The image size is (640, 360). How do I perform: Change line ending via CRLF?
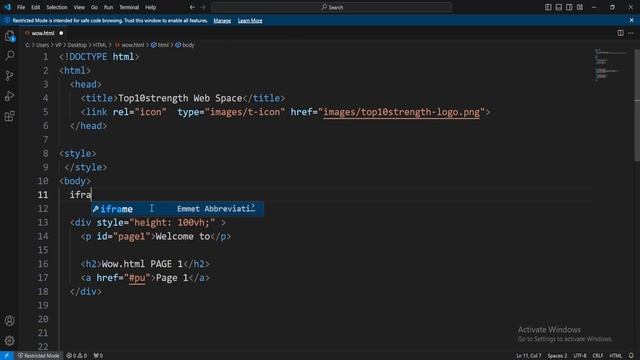click(x=598, y=356)
